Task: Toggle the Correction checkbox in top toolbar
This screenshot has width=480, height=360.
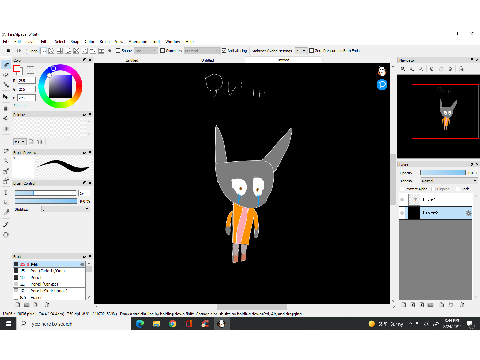Action: point(162,51)
